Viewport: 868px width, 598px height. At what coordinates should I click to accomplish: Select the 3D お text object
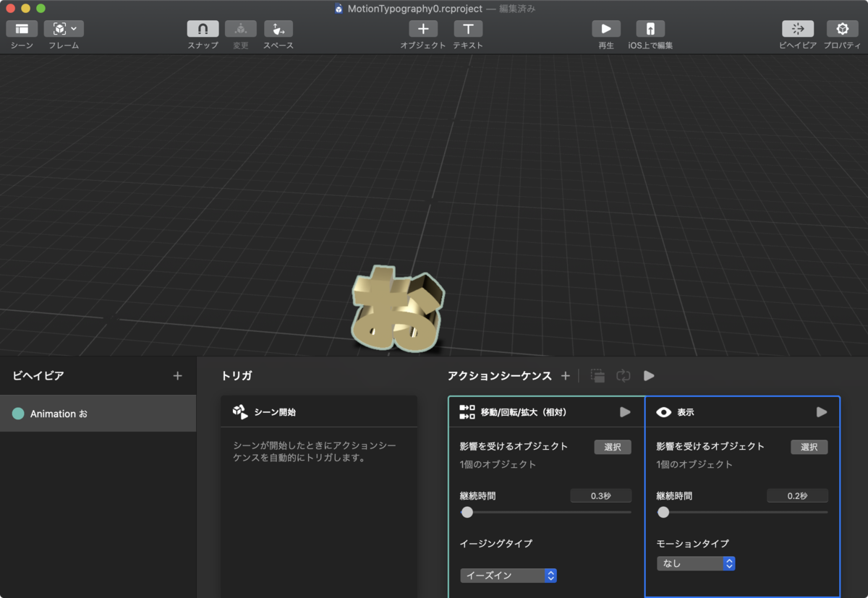pyautogui.click(x=397, y=309)
